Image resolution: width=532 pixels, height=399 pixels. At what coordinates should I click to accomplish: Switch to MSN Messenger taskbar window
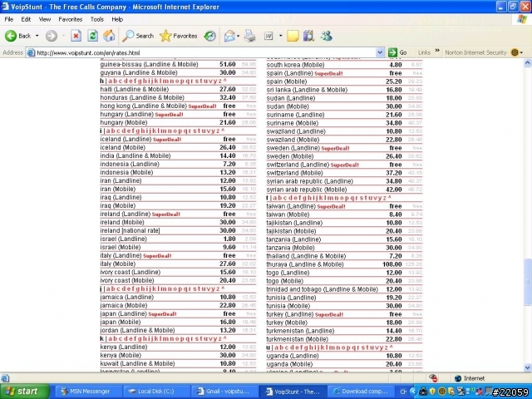click(87, 392)
